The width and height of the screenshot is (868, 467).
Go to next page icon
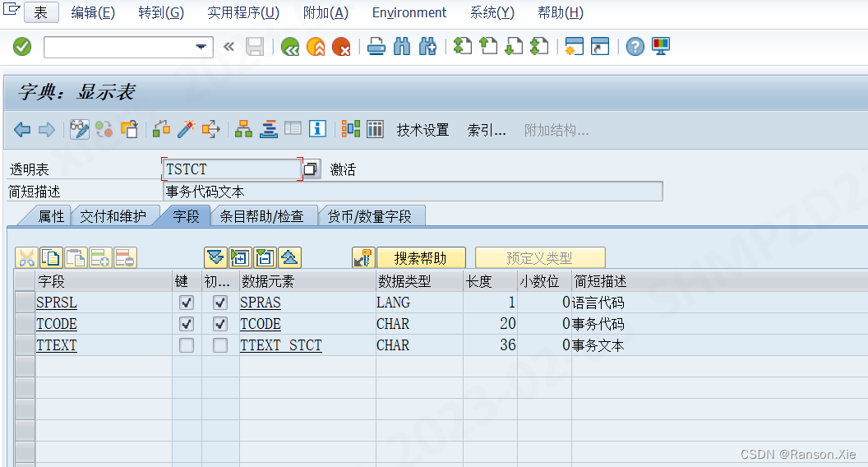point(514,47)
